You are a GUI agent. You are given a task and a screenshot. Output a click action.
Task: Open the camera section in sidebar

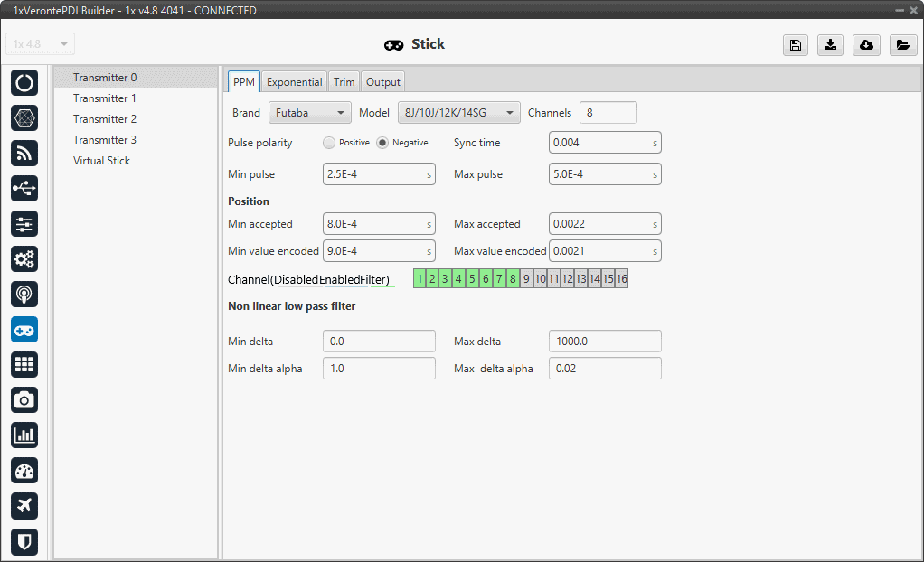pyautogui.click(x=24, y=399)
